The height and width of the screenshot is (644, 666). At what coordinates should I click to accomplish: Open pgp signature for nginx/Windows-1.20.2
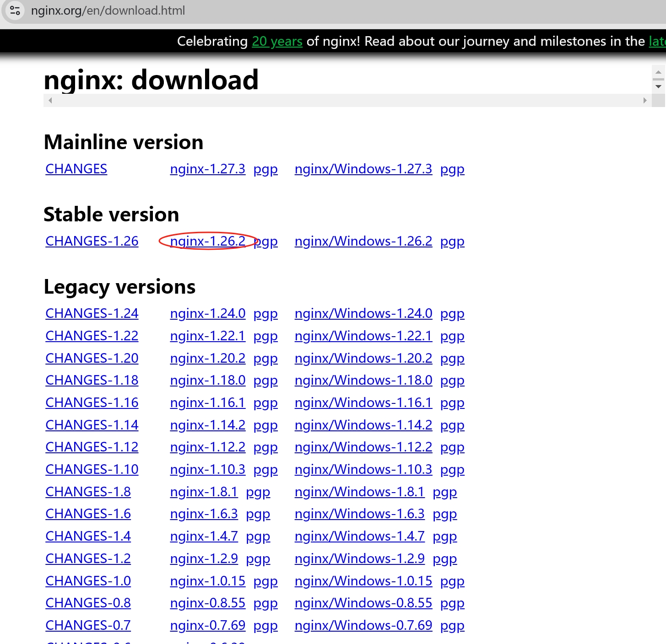point(452,359)
